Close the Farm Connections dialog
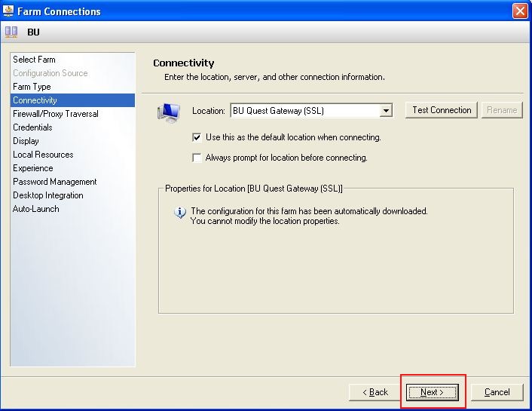 click(520, 11)
